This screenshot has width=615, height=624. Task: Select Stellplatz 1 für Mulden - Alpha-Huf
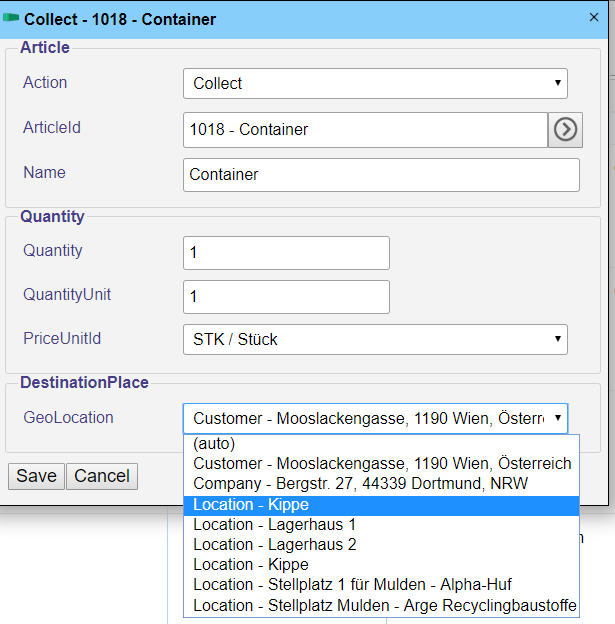click(381, 585)
